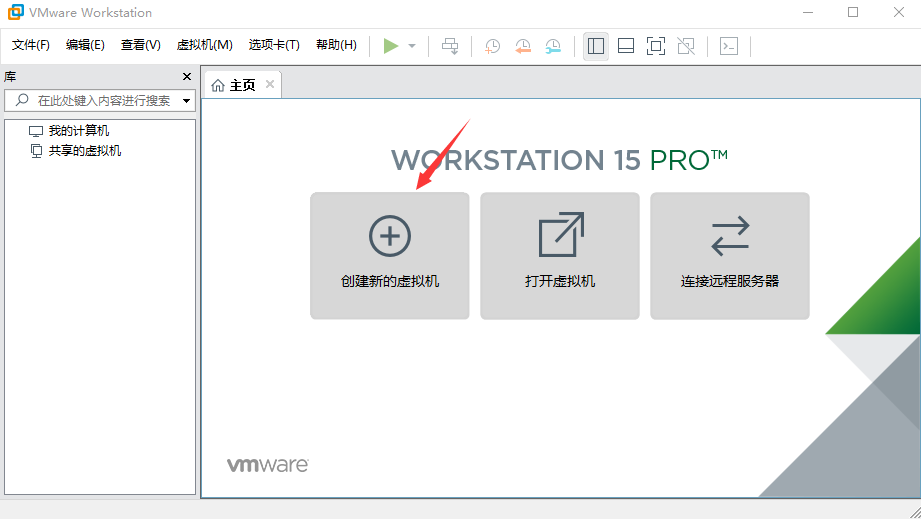Click the Unity mode toolbar icon
This screenshot has height=519, width=921.
click(686, 46)
